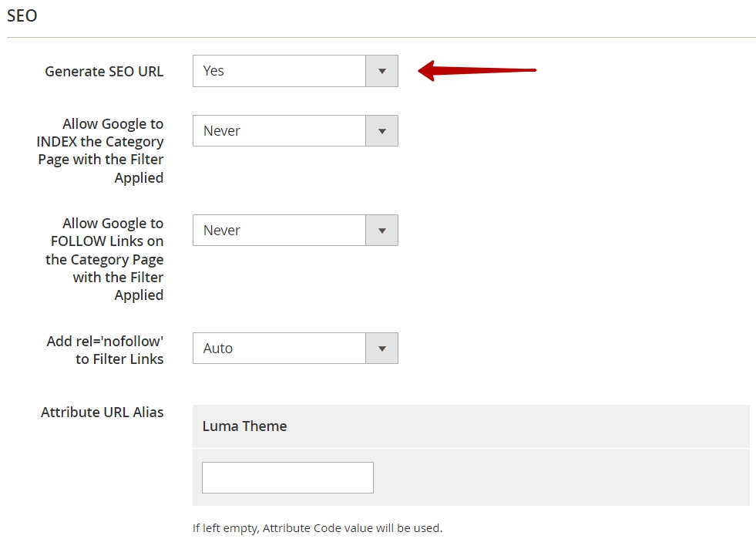Screen dimensions: 756x539
Task: Click the arrow button on the FOLLOW Links select
Action: (382, 230)
